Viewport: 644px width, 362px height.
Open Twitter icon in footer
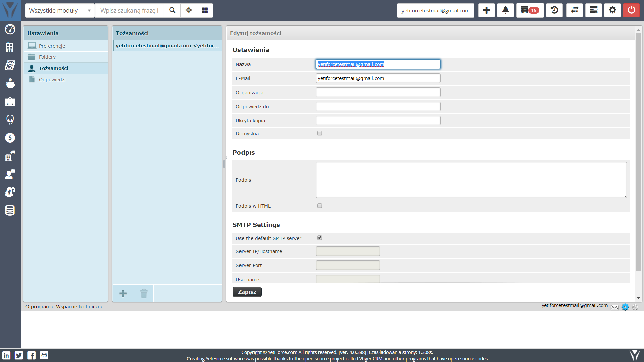19,355
